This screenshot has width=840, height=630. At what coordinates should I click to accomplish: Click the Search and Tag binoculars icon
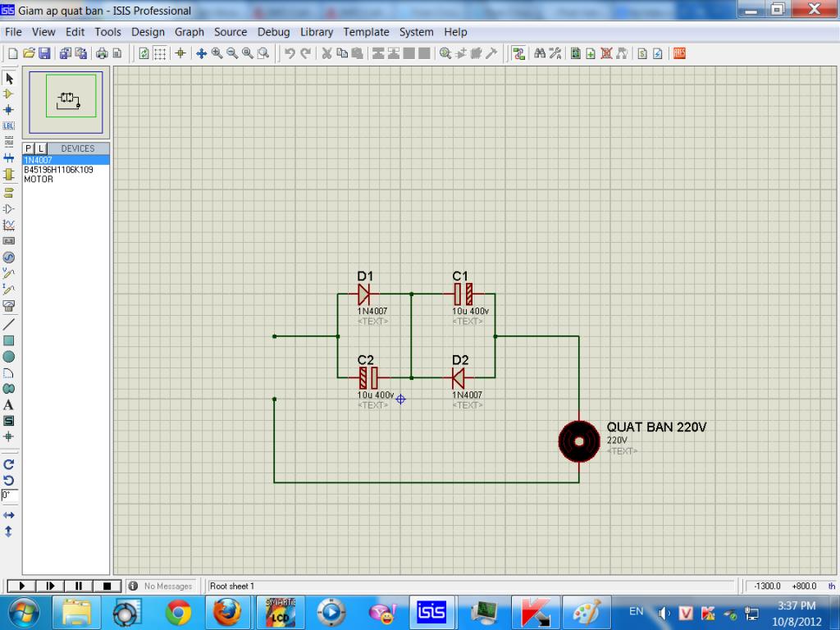coord(540,53)
